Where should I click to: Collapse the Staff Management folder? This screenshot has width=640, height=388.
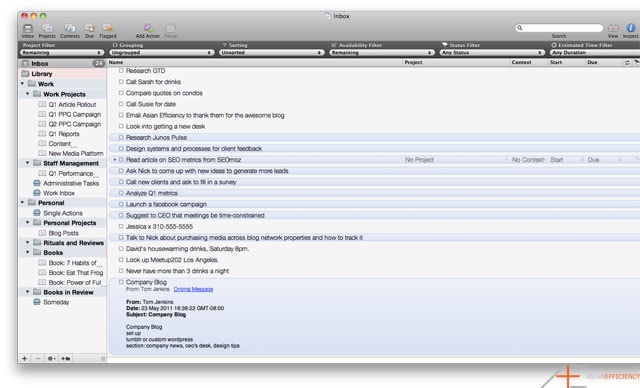28,163
